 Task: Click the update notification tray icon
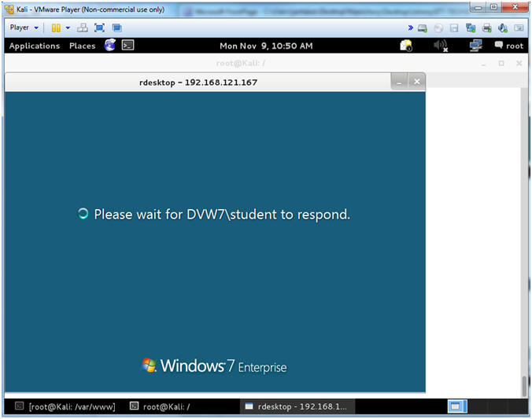tap(406, 46)
